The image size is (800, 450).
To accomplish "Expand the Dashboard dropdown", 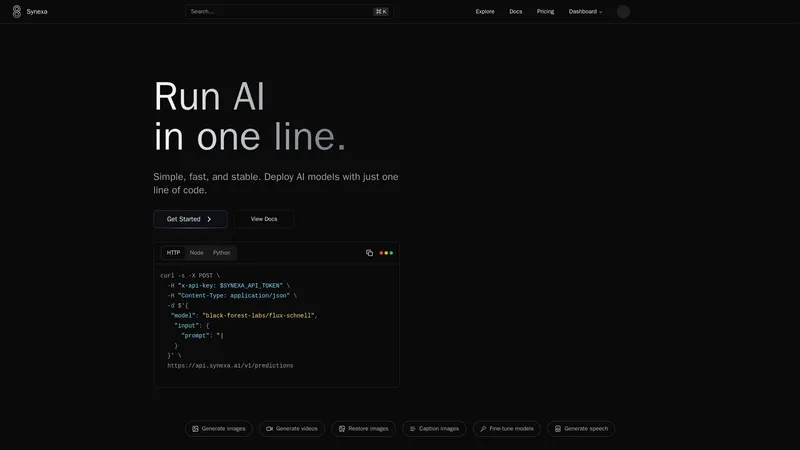I will point(585,12).
